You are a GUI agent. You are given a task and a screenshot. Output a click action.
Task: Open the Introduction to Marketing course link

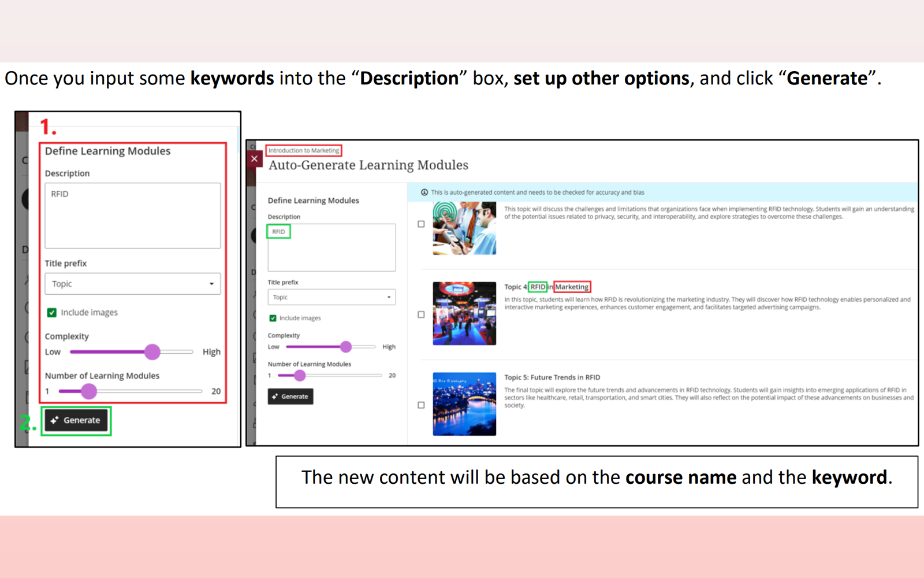(304, 150)
